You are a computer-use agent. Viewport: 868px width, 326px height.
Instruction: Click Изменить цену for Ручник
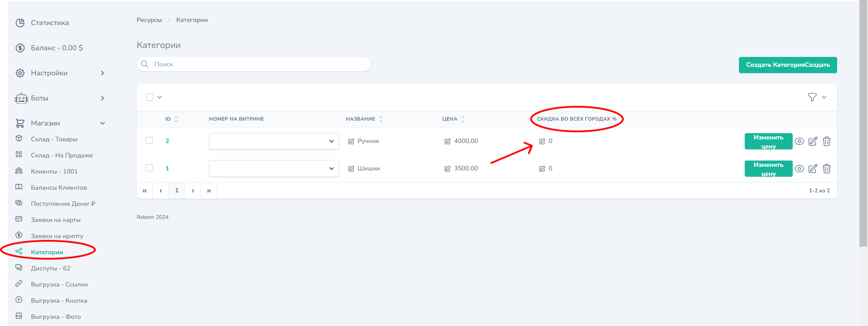click(769, 141)
